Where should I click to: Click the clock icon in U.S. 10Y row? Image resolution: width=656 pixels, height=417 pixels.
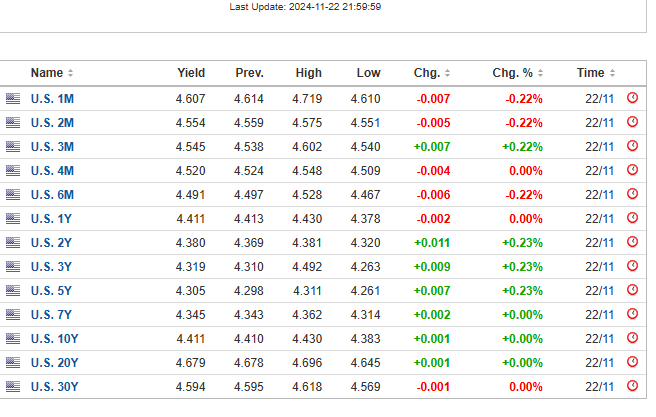(x=632, y=338)
